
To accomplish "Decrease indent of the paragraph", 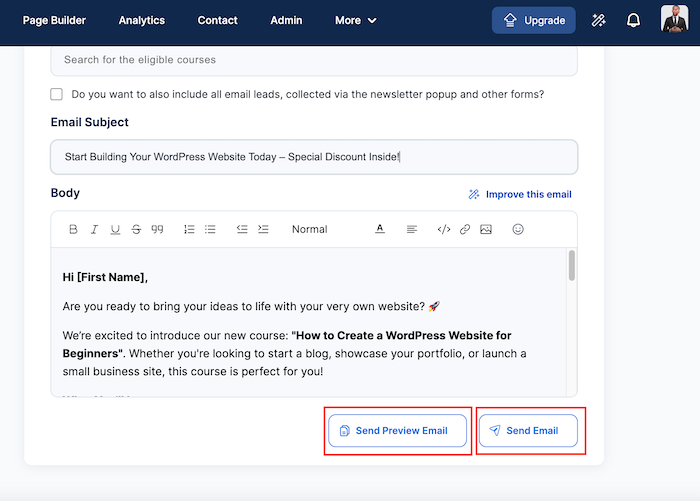I will point(242,230).
